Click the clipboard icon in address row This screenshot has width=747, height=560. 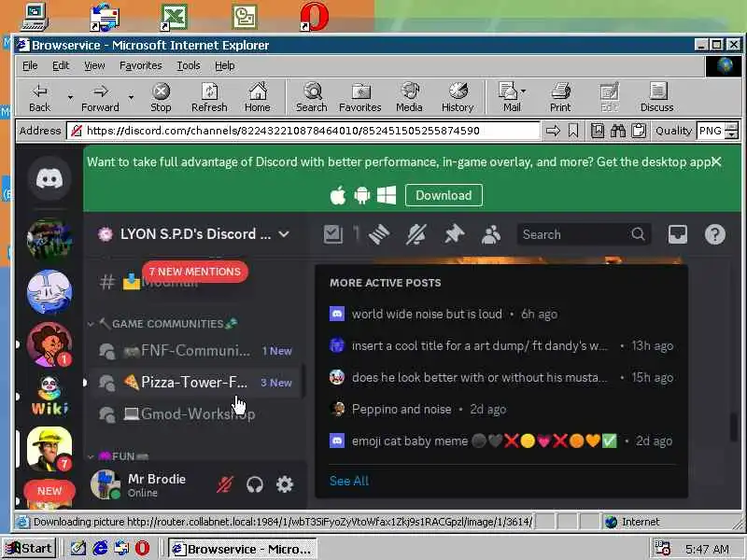pyautogui.click(x=639, y=131)
